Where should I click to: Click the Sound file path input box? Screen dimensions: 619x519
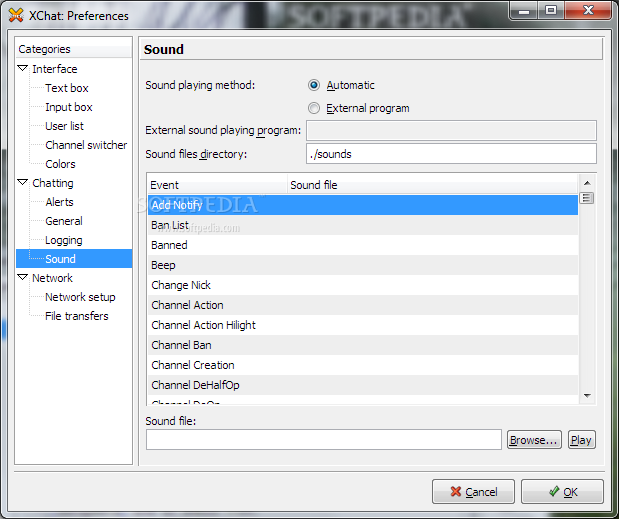pos(324,440)
